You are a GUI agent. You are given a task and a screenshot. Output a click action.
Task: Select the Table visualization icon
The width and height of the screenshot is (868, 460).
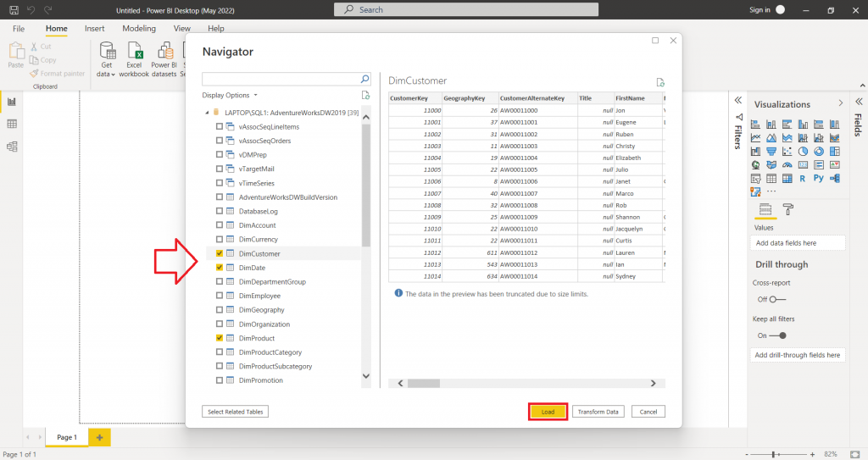point(771,178)
